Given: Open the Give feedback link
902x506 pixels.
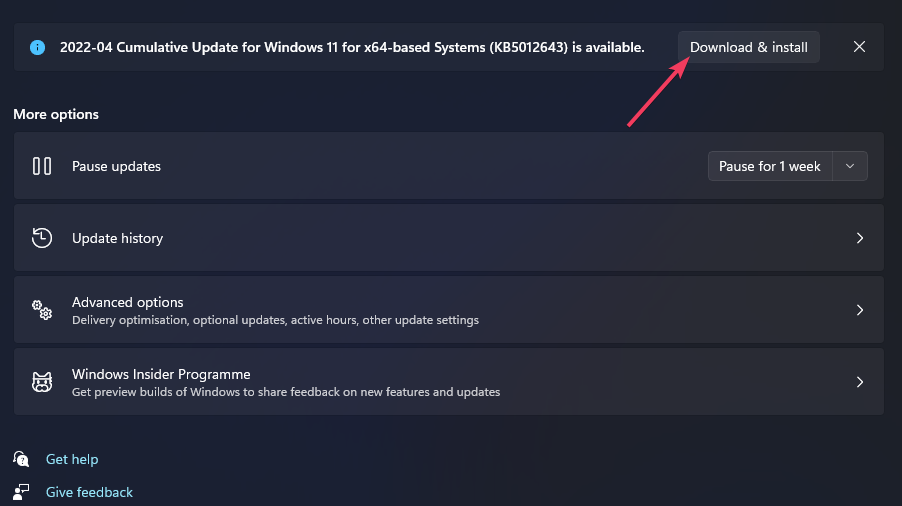Looking at the screenshot, I should pos(89,492).
